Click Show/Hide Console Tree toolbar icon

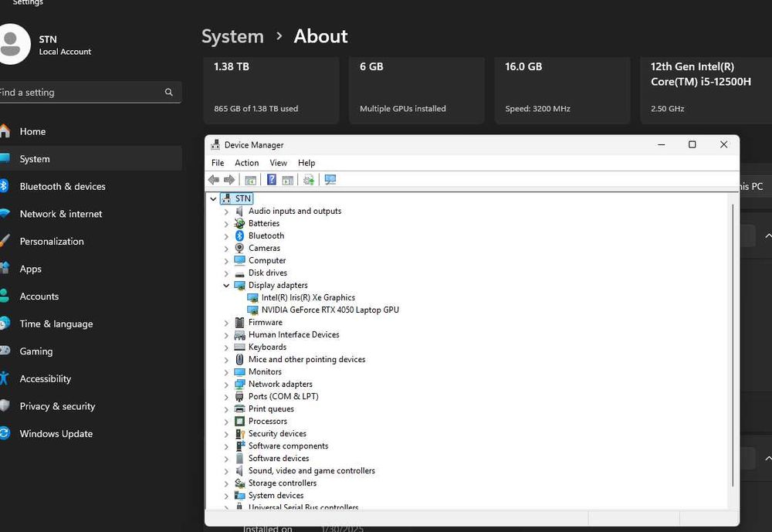250,180
